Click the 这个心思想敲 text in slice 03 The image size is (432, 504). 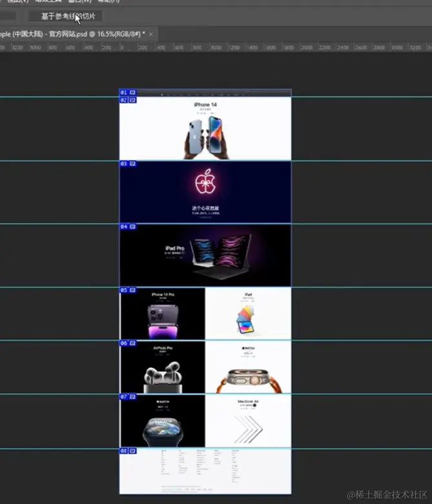pos(205,208)
